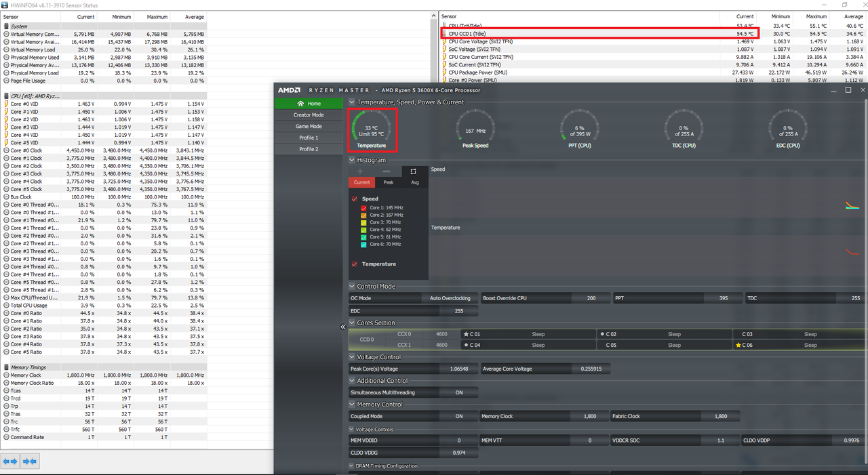Collapse the Additional Control section
This screenshot has width=868, height=475.
352,381
